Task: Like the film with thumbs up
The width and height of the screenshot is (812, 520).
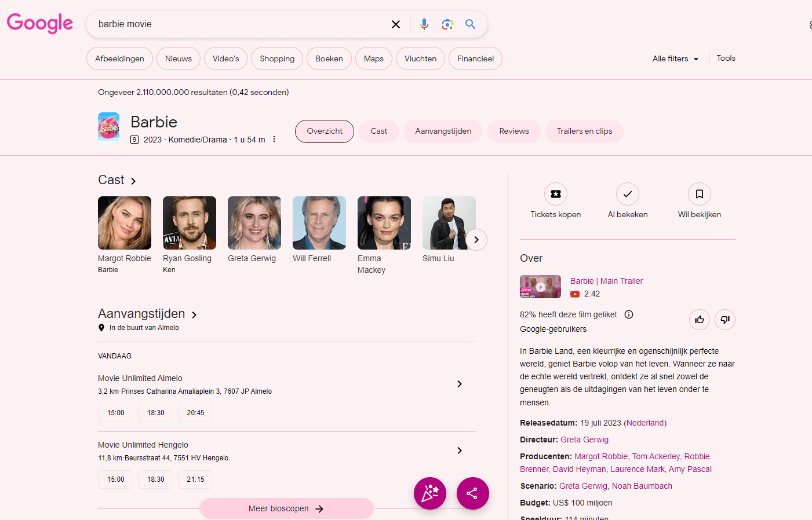Action: coord(700,320)
